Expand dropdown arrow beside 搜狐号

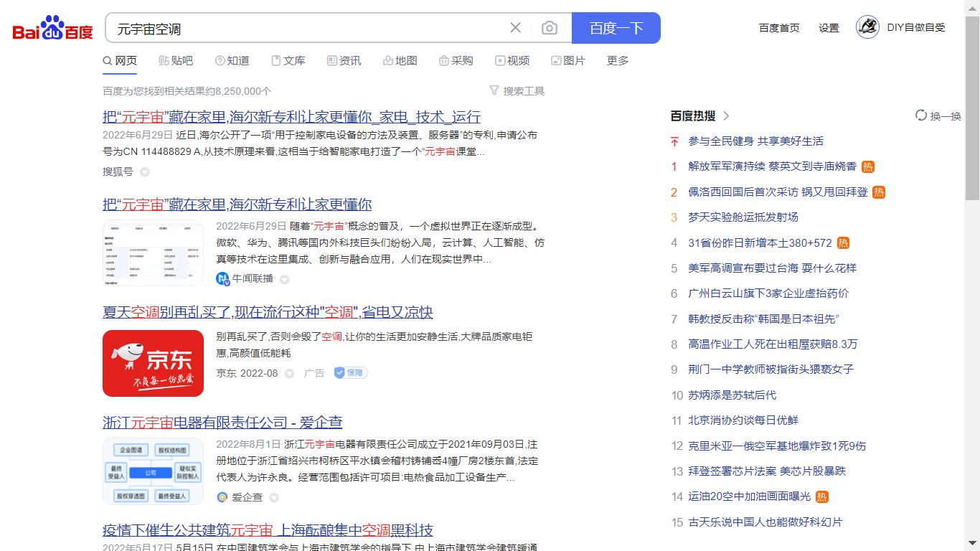(145, 172)
